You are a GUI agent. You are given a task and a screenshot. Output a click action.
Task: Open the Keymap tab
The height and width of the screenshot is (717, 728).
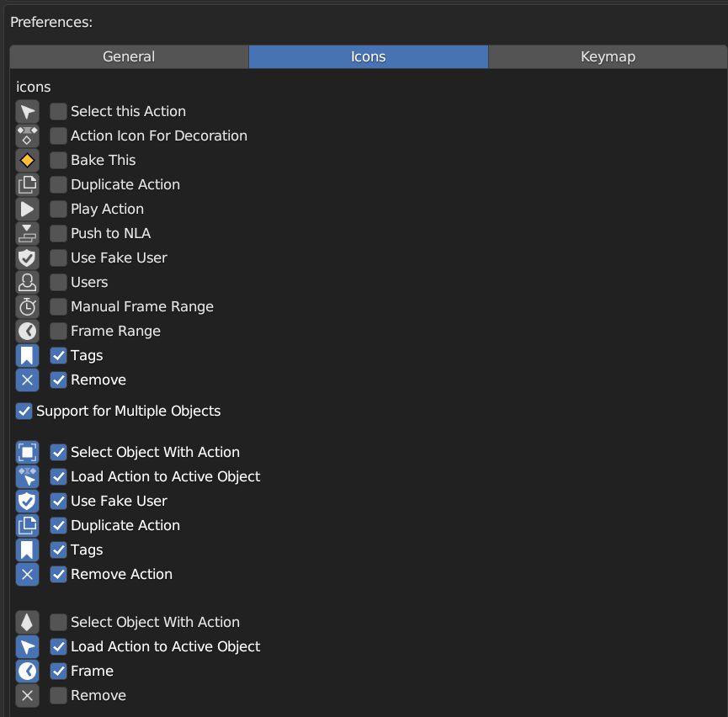pos(608,57)
